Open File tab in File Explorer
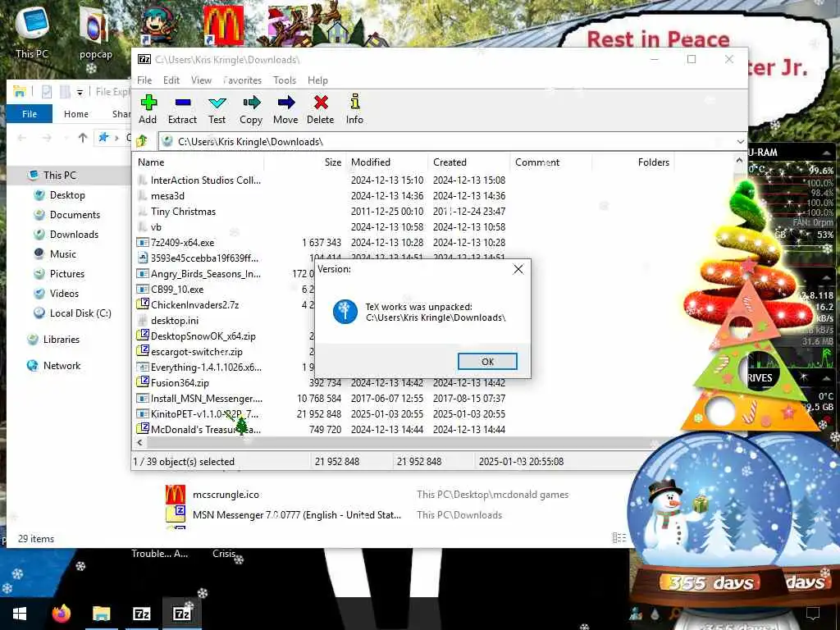Viewport: 840px width, 630px height. pyautogui.click(x=30, y=114)
